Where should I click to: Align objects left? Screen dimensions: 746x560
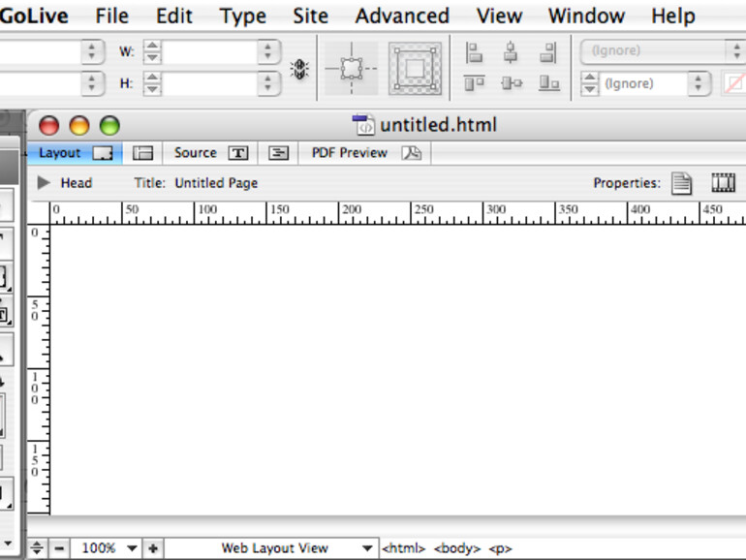(x=474, y=52)
